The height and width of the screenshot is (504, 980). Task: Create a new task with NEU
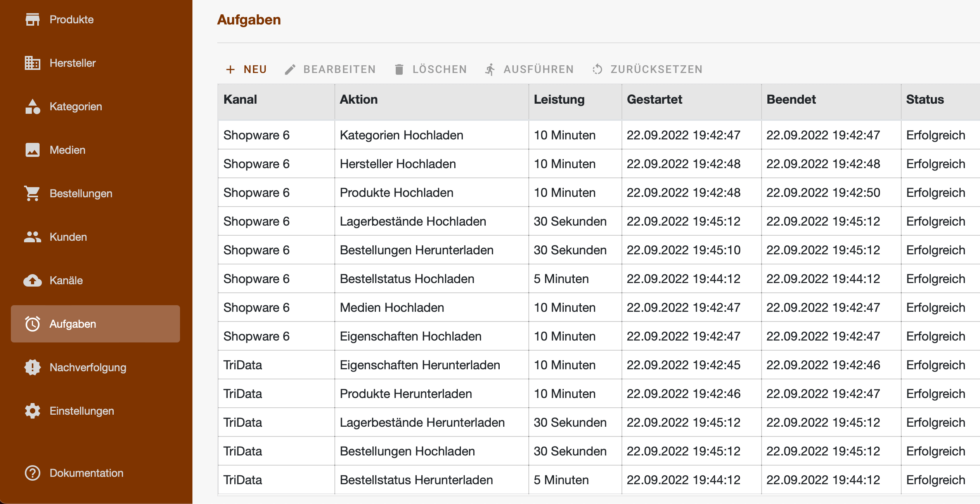tap(246, 70)
